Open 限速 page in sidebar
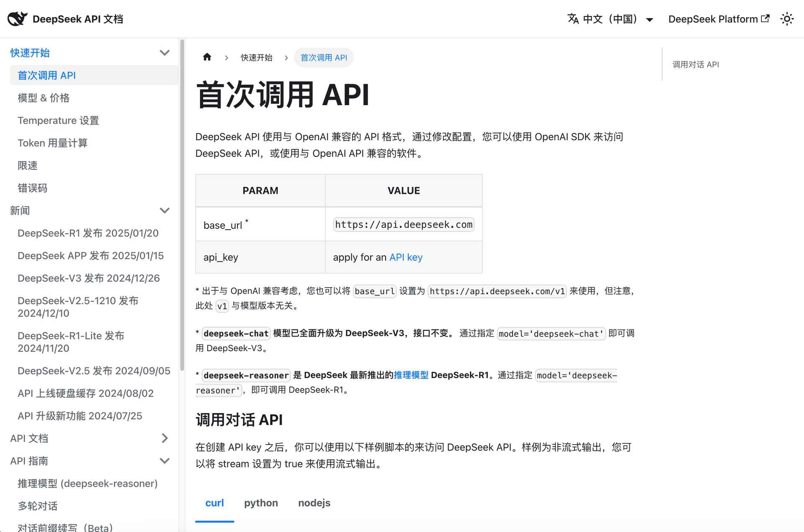The width and height of the screenshot is (804, 532). (x=28, y=166)
